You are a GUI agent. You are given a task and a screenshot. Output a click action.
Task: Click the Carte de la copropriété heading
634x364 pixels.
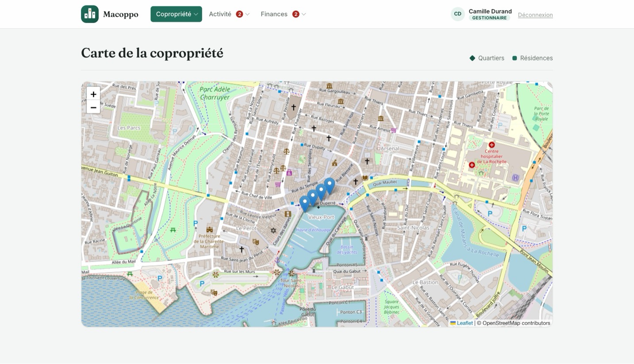(152, 53)
